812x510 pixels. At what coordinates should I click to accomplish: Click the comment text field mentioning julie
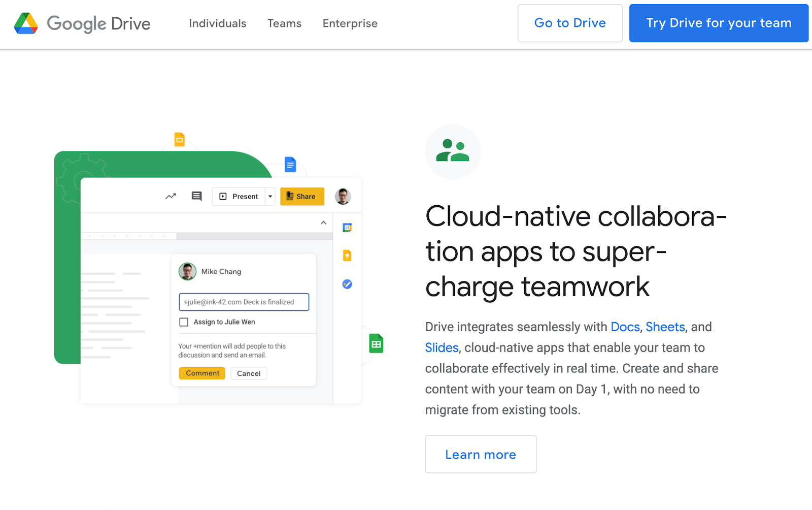(244, 302)
